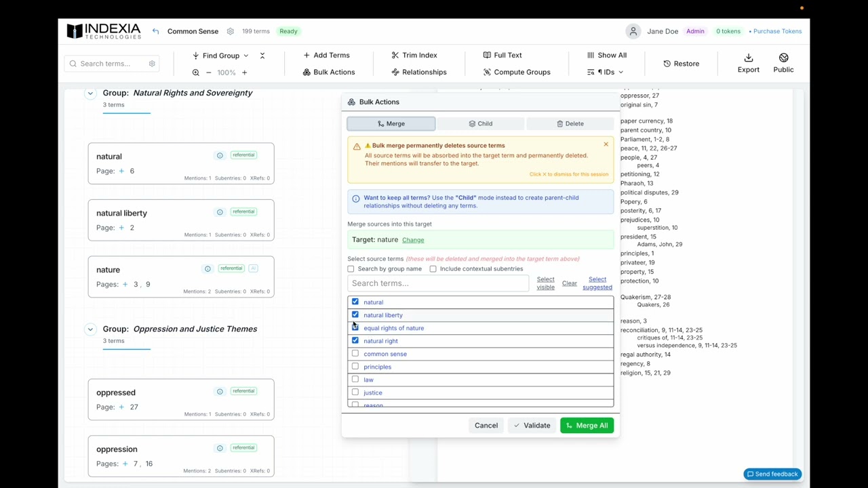This screenshot has width=868, height=488.
Task: Uncheck the equal rights of nature term
Action: click(355, 327)
